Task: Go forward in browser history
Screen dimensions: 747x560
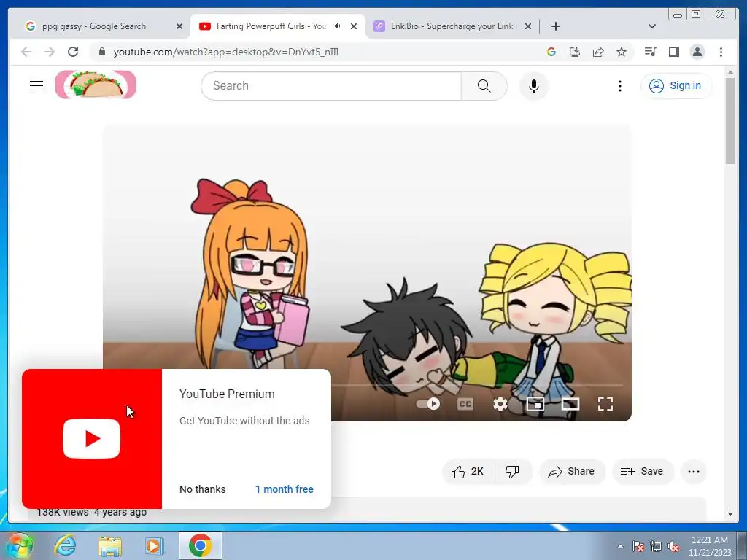Action: click(50, 52)
